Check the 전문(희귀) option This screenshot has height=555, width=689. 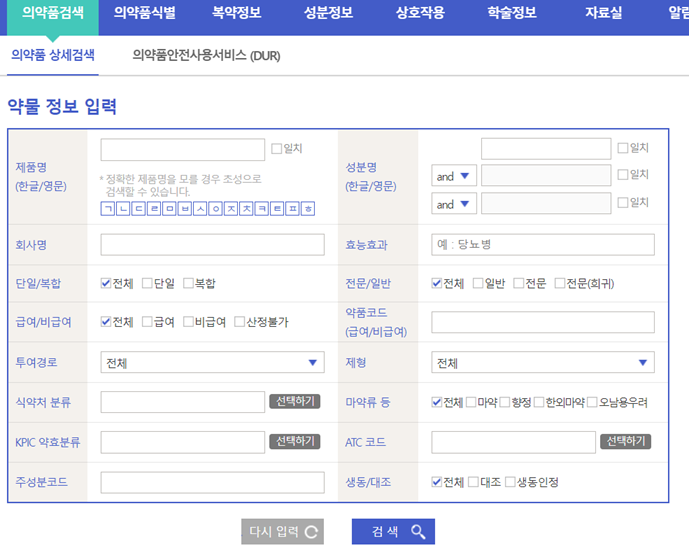tap(560, 283)
